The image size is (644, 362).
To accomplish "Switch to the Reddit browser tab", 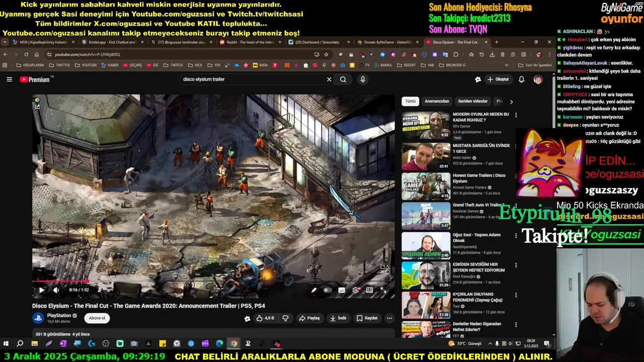I will (x=249, y=42).
